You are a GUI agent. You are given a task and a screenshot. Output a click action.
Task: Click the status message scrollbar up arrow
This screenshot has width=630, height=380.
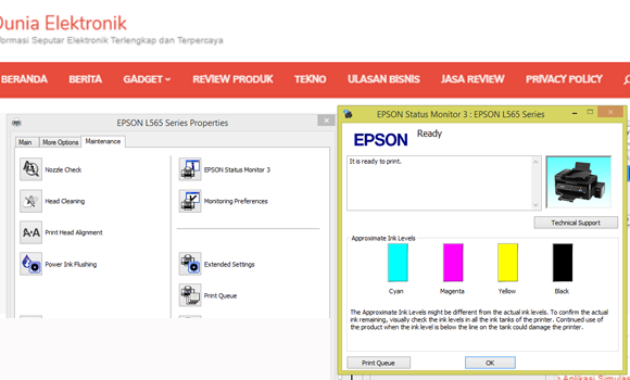pos(536,161)
